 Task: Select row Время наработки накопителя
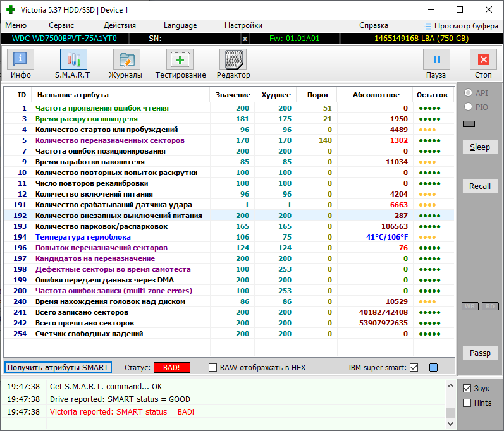(x=229, y=162)
